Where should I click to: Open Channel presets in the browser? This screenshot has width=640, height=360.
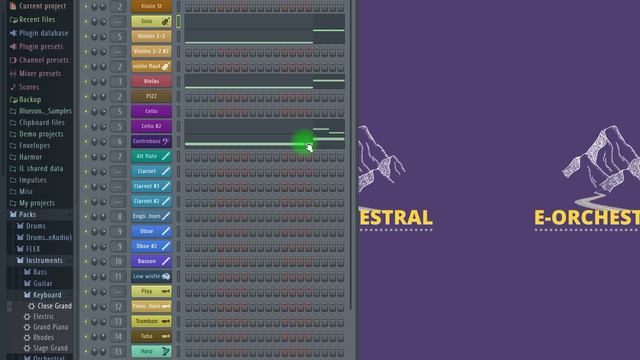pyautogui.click(x=39, y=60)
